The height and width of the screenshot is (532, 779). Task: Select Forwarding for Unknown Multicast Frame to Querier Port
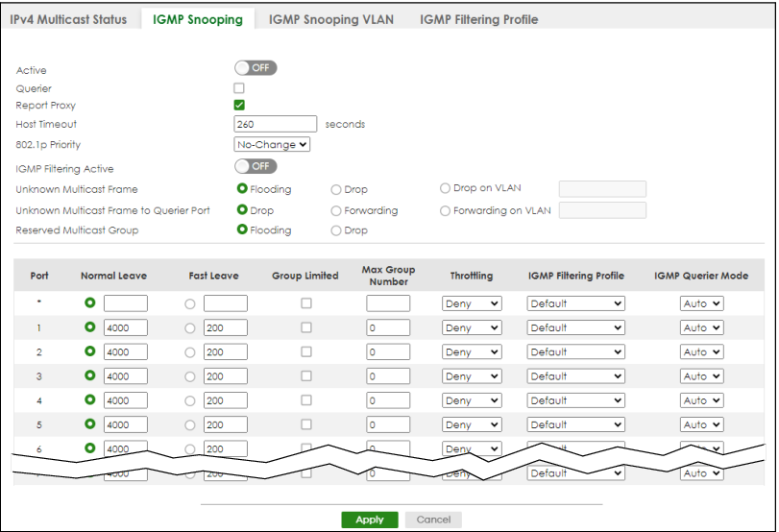click(336, 210)
